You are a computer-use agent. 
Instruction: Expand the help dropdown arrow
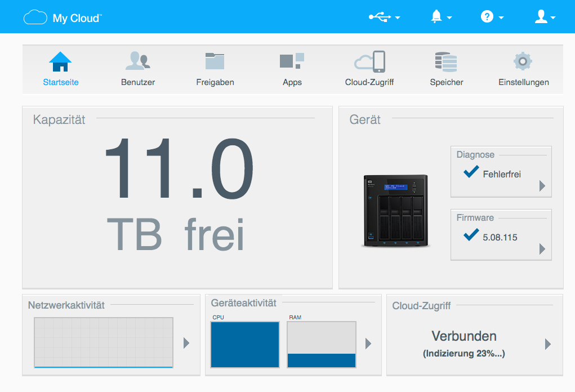pyautogui.click(x=501, y=17)
